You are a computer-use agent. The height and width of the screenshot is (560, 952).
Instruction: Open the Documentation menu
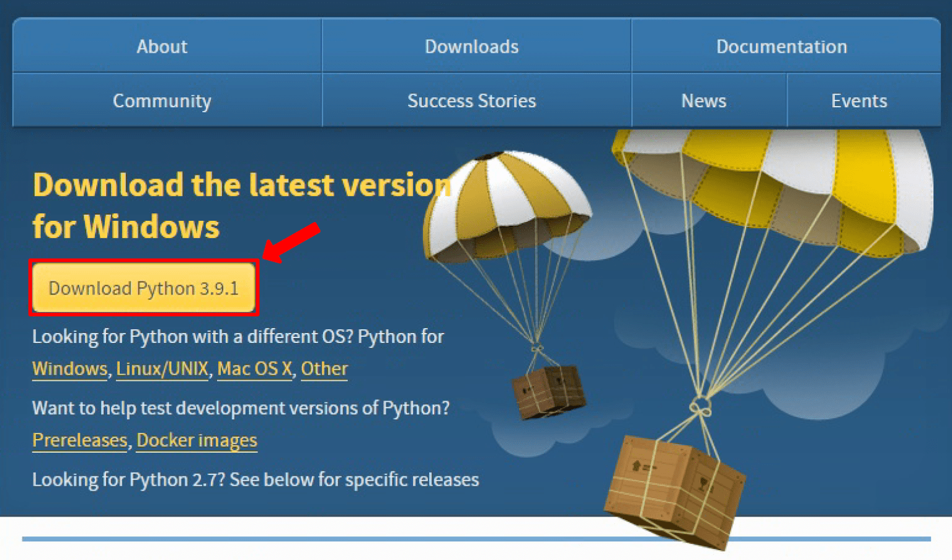781,46
